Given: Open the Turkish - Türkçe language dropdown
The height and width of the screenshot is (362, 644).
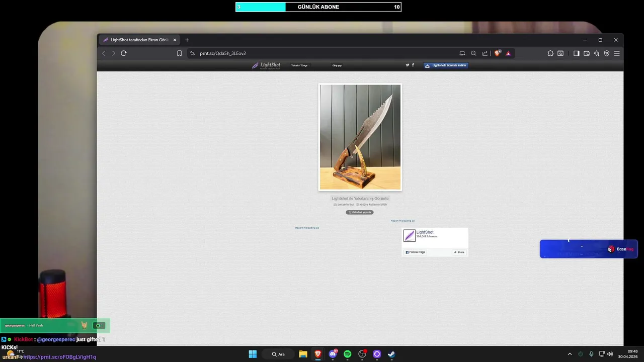Looking at the screenshot, I should click(x=300, y=65).
